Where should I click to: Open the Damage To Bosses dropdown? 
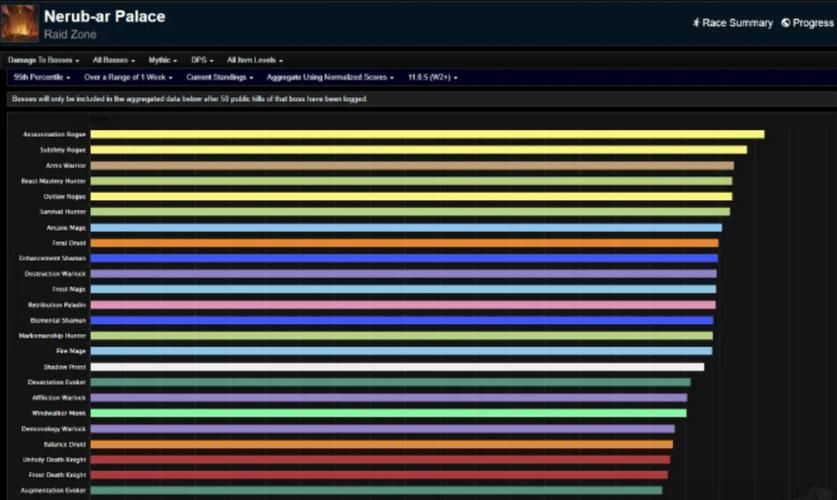(x=43, y=60)
